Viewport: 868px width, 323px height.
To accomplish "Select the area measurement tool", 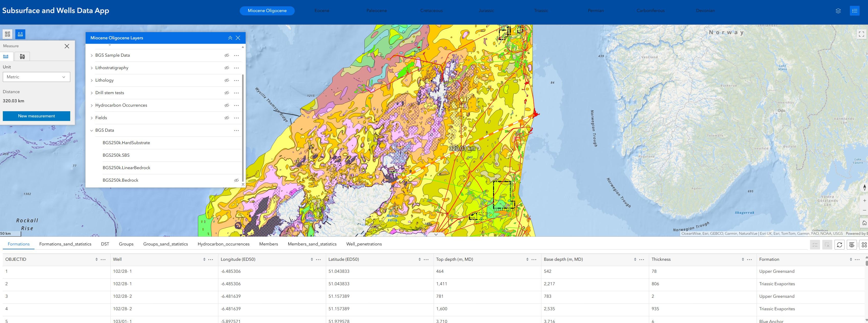I will [22, 56].
